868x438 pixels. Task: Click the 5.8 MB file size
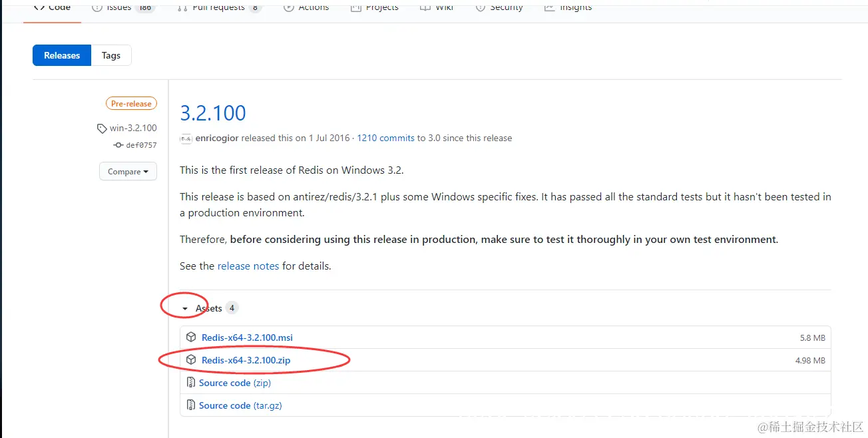click(x=813, y=338)
